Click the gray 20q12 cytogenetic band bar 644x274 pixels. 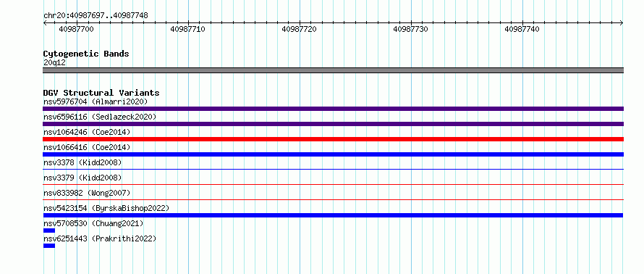(333, 70)
